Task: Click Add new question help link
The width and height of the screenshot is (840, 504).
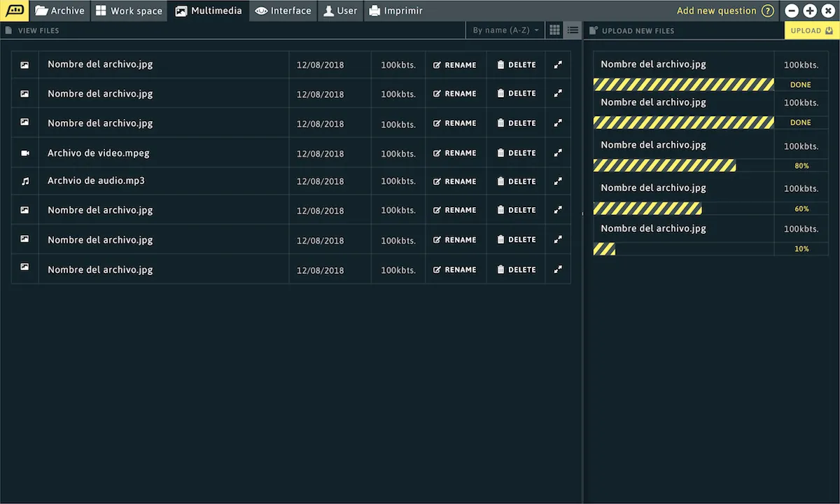Action: (724, 10)
